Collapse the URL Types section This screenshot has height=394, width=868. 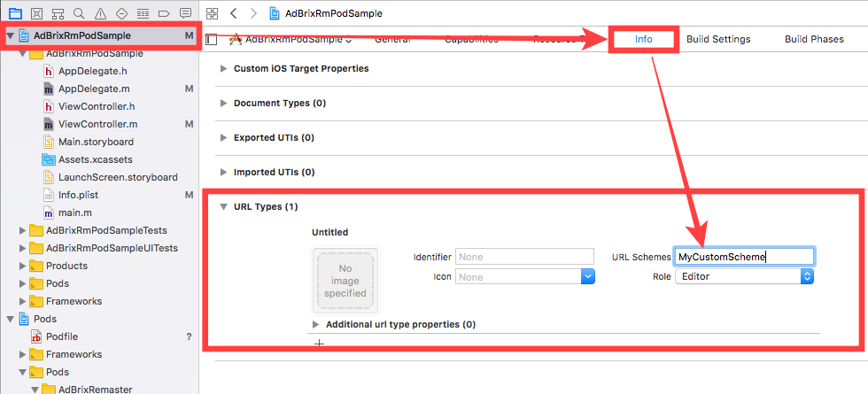(x=222, y=206)
